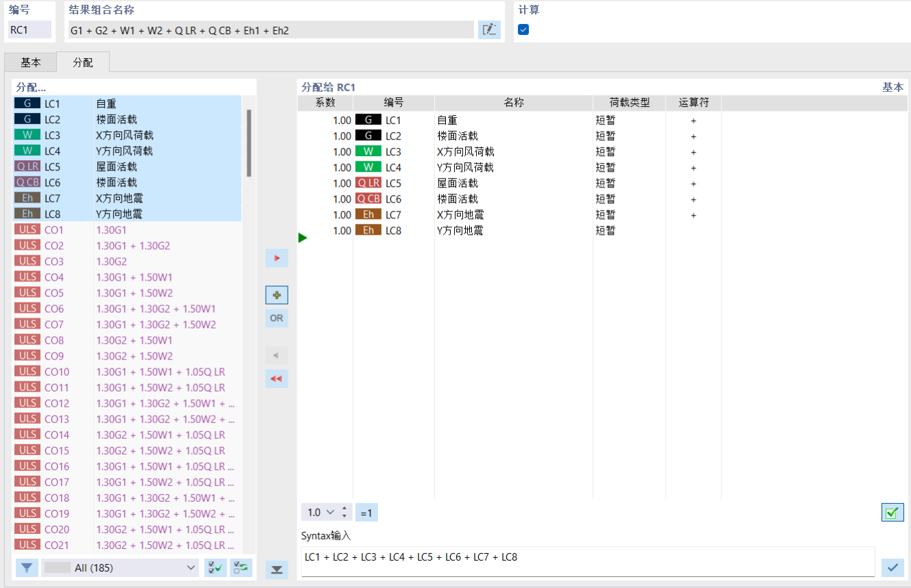Click X方向风荷载 name in the assigned table
The width and height of the screenshot is (911, 588).
click(466, 151)
